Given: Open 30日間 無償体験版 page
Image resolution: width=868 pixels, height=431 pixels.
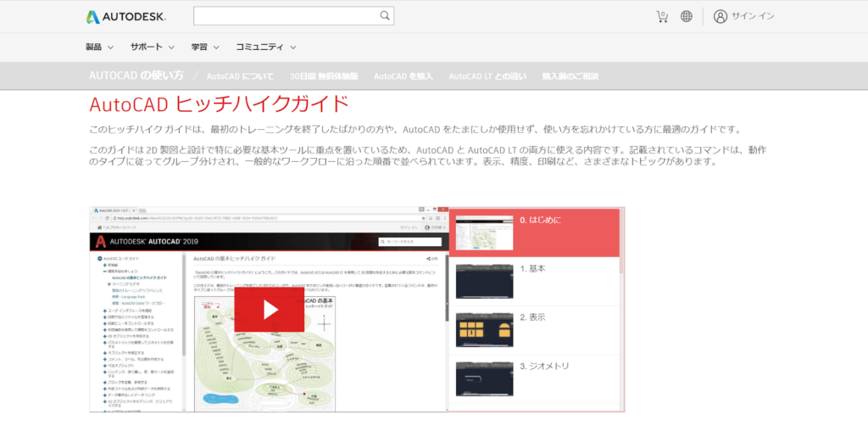Looking at the screenshot, I should point(324,76).
